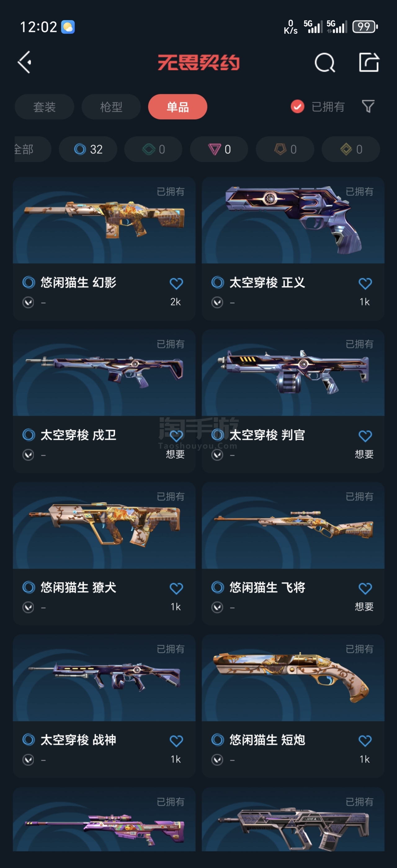This screenshot has width=397, height=868.
Task: Select the green tier color filter
Action: click(153, 149)
